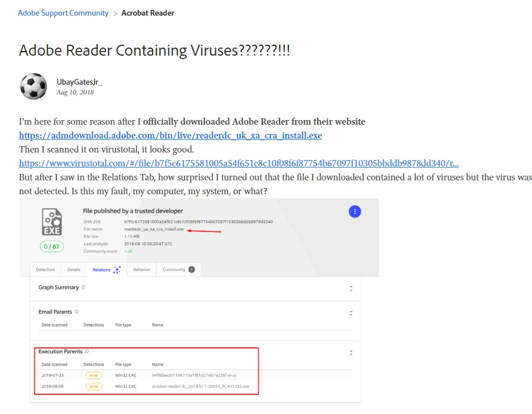This screenshot has width=532, height=414.
Task: Click the 2018-07-23 date scanned cell
Action: [x=53, y=375]
